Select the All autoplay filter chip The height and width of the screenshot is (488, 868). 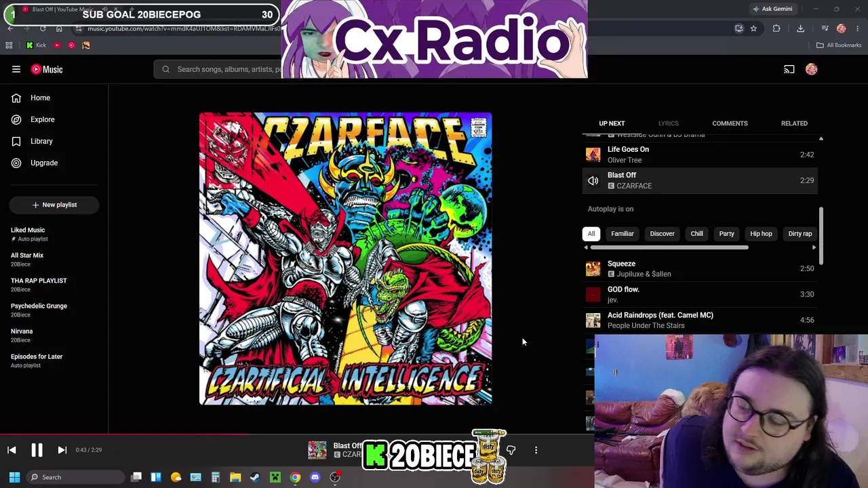click(x=591, y=234)
